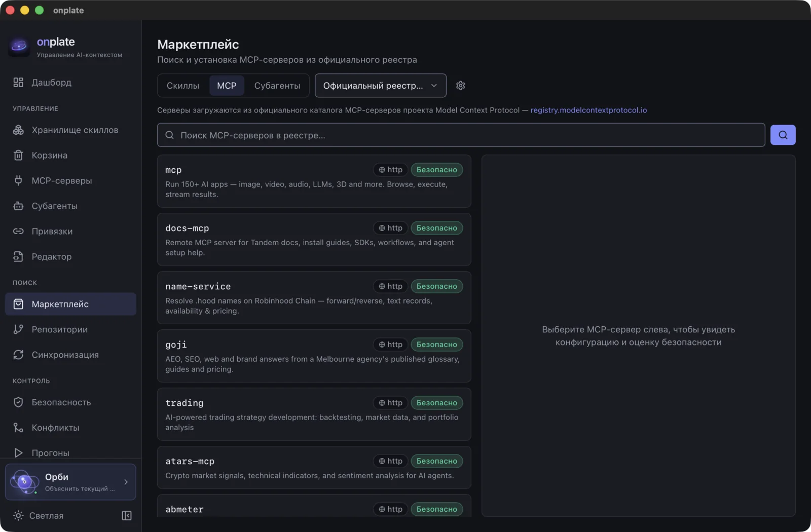Screen dimensions: 811x532
Task: Select the trading server card
Action: pyautogui.click(x=314, y=414)
